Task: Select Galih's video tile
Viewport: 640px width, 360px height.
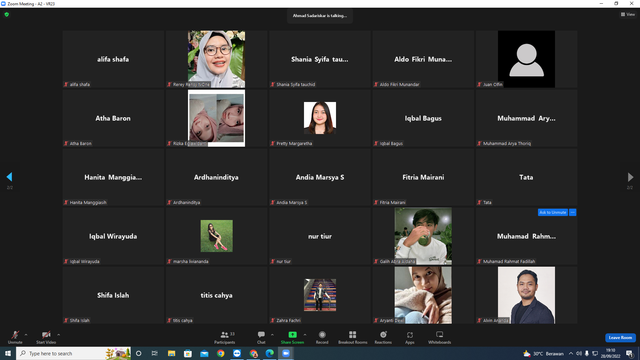Action: [x=423, y=236]
